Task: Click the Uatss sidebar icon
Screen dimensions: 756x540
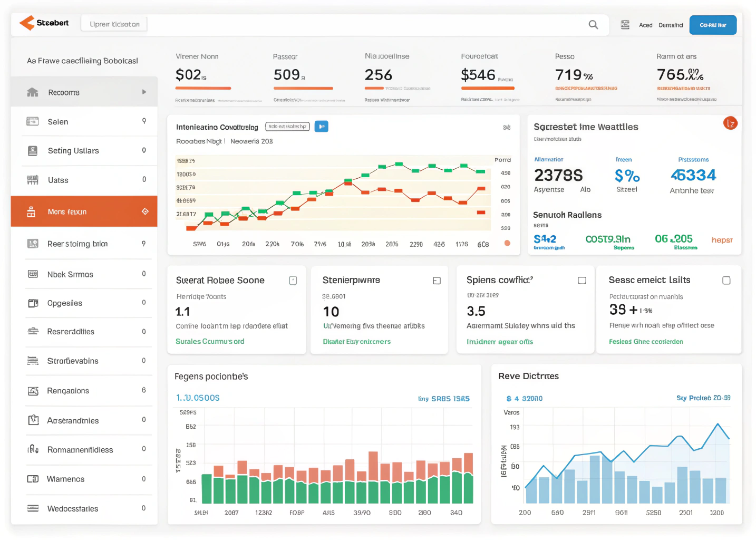Action: pos(33,180)
